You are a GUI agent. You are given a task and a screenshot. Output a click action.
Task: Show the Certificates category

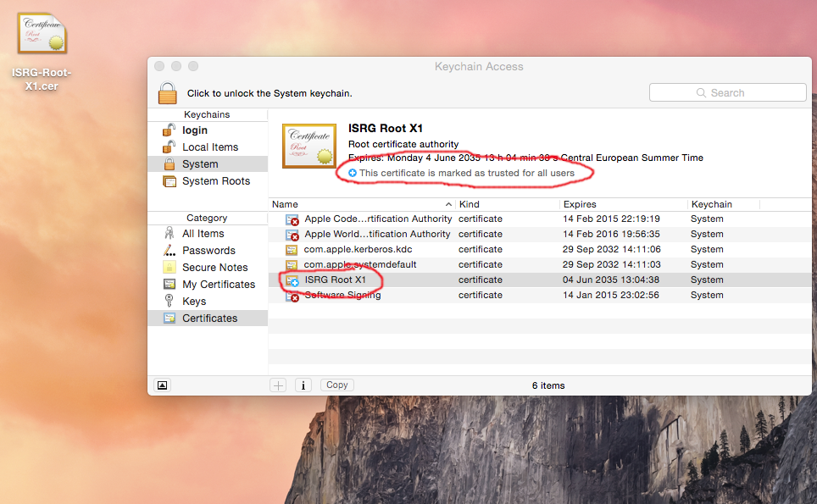[208, 318]
